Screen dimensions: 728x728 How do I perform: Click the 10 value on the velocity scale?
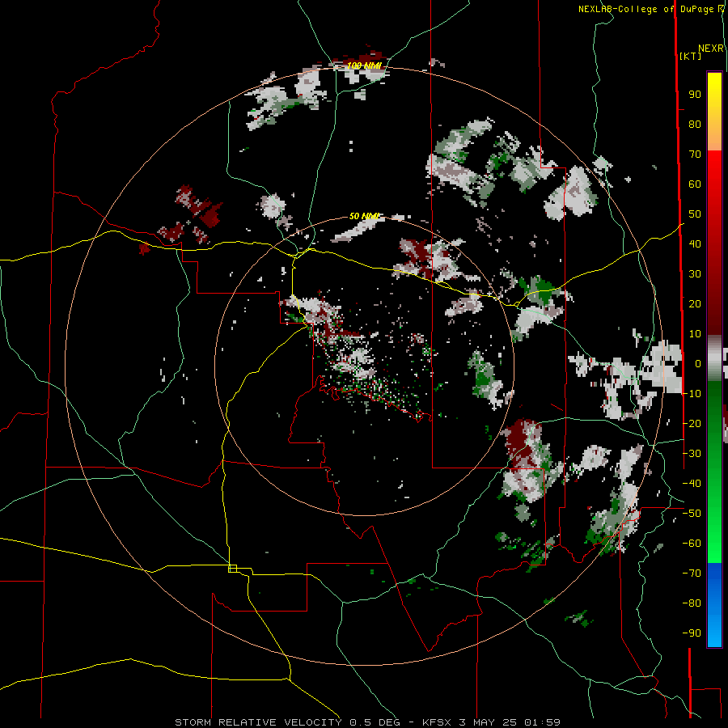[x=695, y=334]
